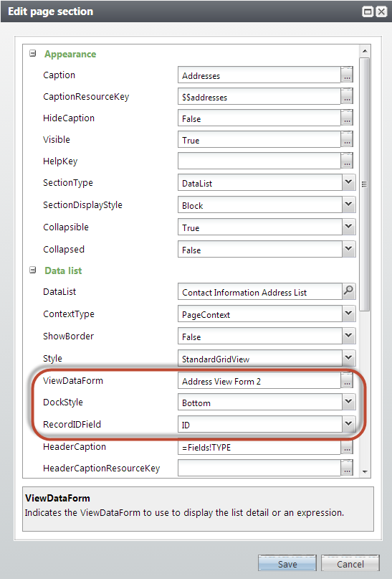Collapse the Appearance category
392x579 pixels.
click(x=33, y=54)
